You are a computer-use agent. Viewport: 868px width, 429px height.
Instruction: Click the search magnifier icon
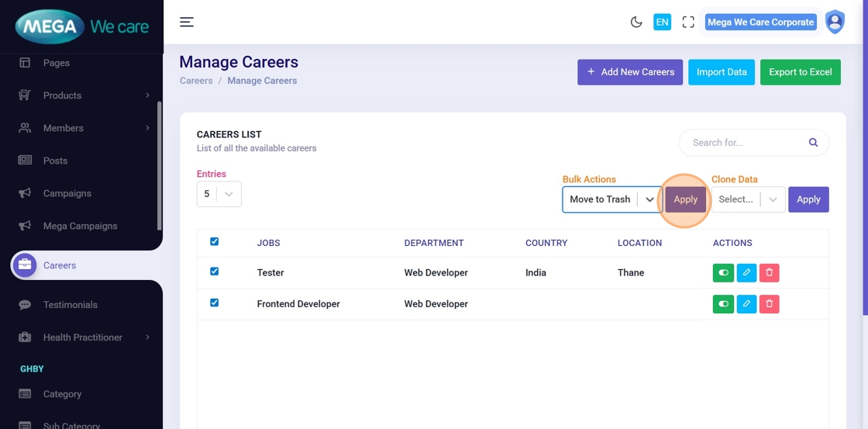pos(813,143)
